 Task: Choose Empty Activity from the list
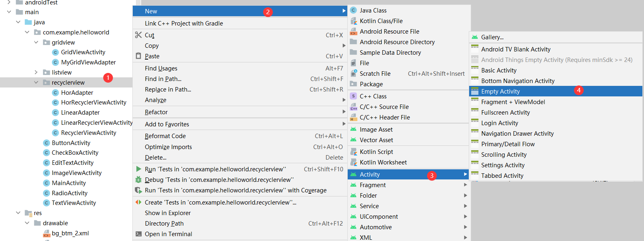pos(500,92)
